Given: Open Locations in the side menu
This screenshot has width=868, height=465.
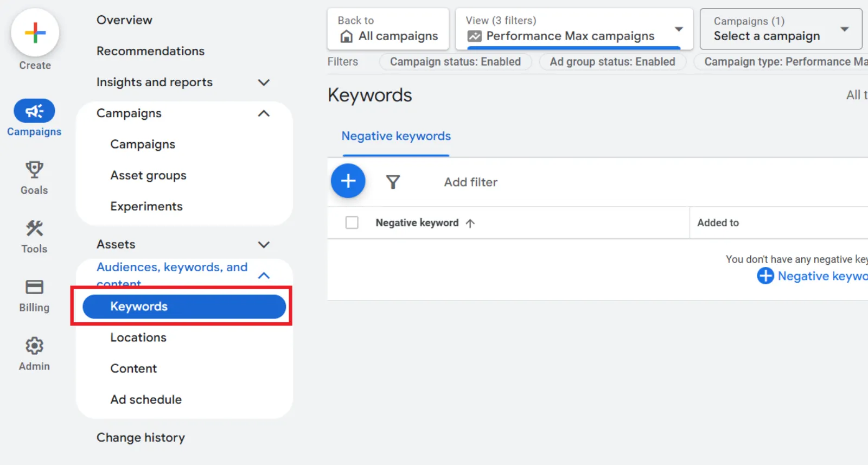Looking at the screenshot, I should point(138,337).
